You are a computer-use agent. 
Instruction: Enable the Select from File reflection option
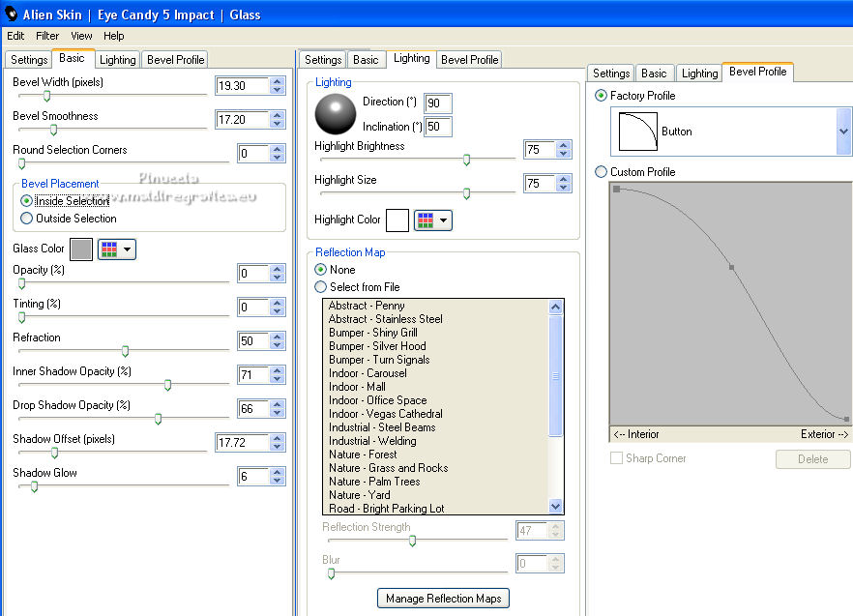(320, 287)
